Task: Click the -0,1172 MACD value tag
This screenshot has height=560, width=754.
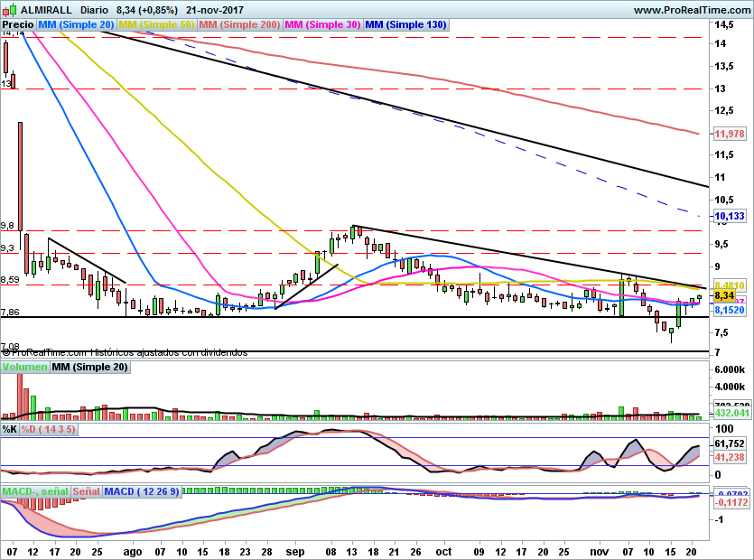Action: click(x=731, y=502)
